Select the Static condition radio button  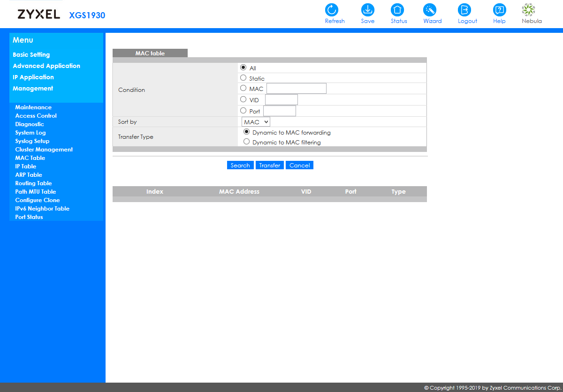(243, 78)
